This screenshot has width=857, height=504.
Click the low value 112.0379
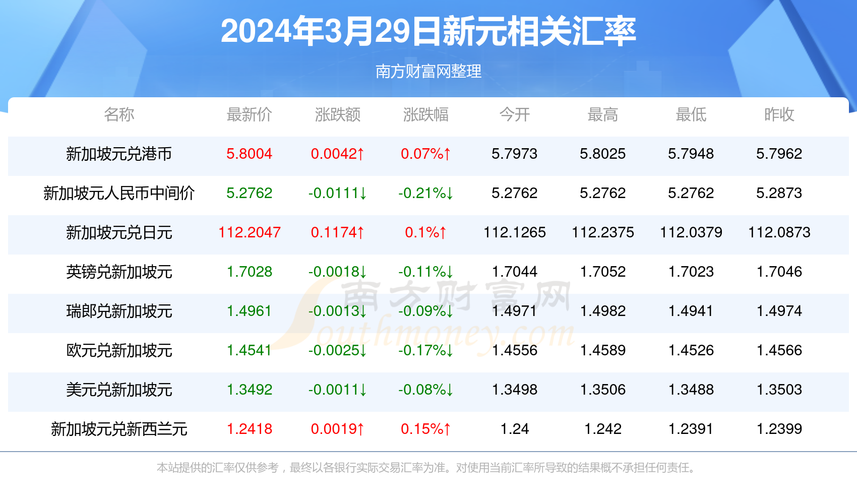[691, 232]
